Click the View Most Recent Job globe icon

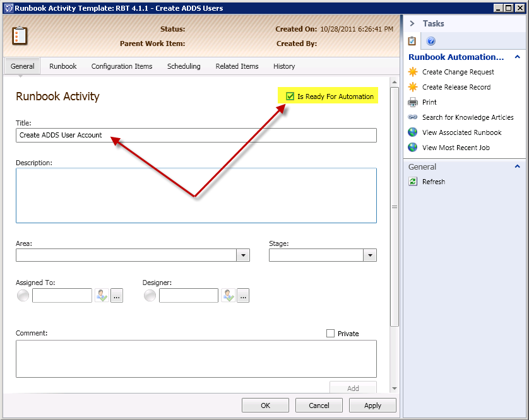tap(413, 148)
